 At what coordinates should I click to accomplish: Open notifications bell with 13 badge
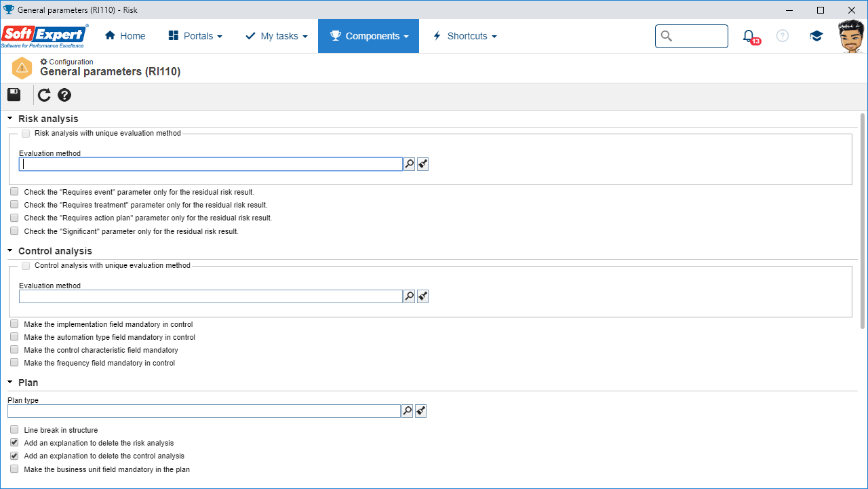coord(750,37)
